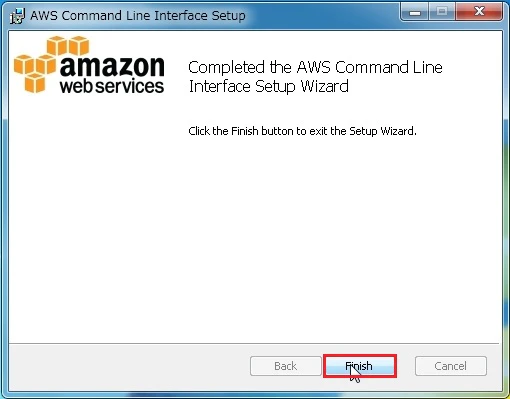This screenshot has height=399, width=510.
Task: Click the orange cubes in the AWS logo
Action: [x=50, y=63]
